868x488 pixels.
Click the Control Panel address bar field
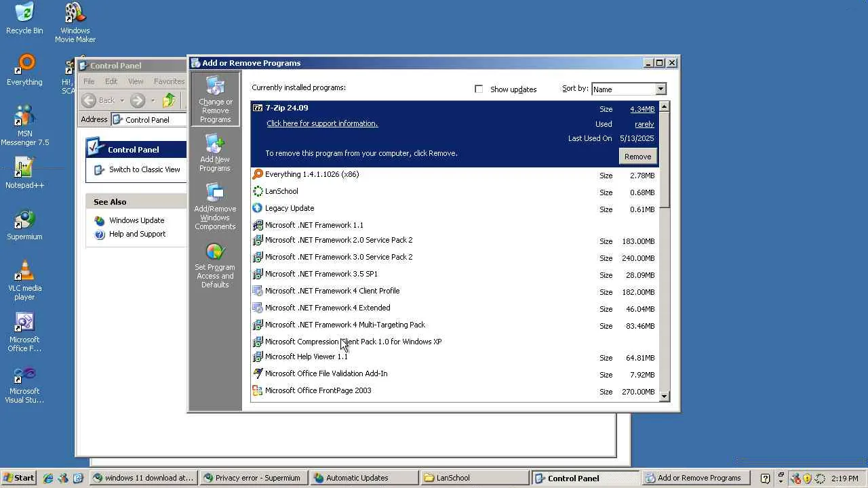(149, 119)
